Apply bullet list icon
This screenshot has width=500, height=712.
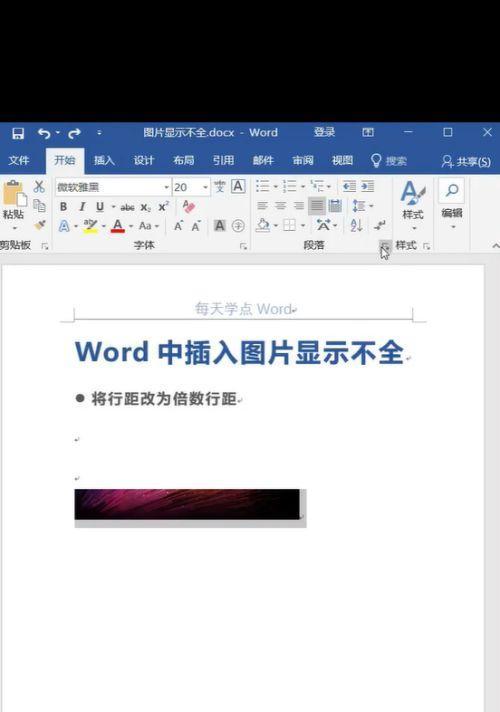click(x=263, y=186)
